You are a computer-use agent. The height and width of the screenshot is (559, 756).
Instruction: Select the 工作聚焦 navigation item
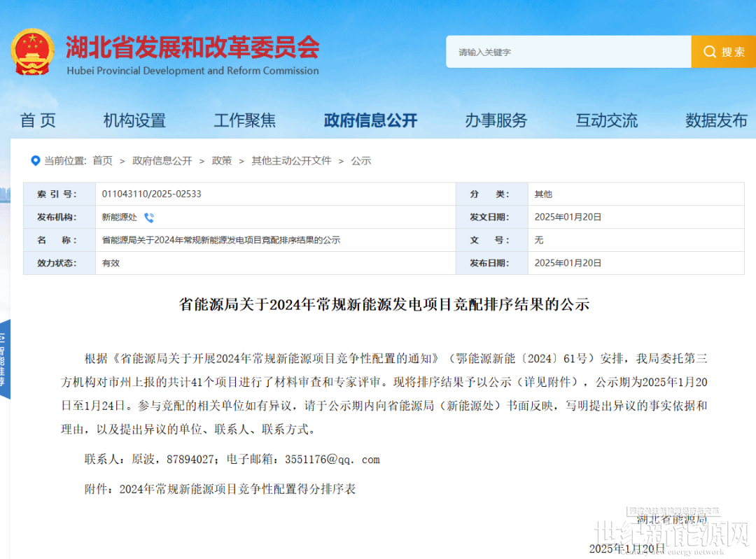click(x=245, y=120)
